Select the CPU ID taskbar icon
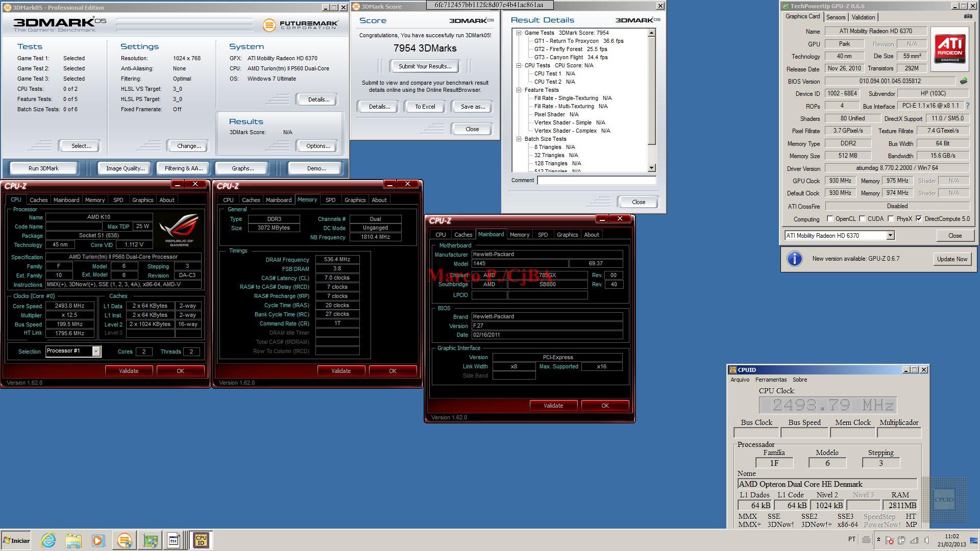 [201, 540]
